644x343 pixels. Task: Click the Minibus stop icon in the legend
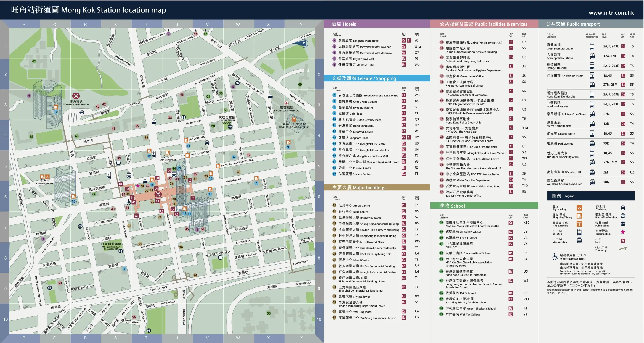579,240
